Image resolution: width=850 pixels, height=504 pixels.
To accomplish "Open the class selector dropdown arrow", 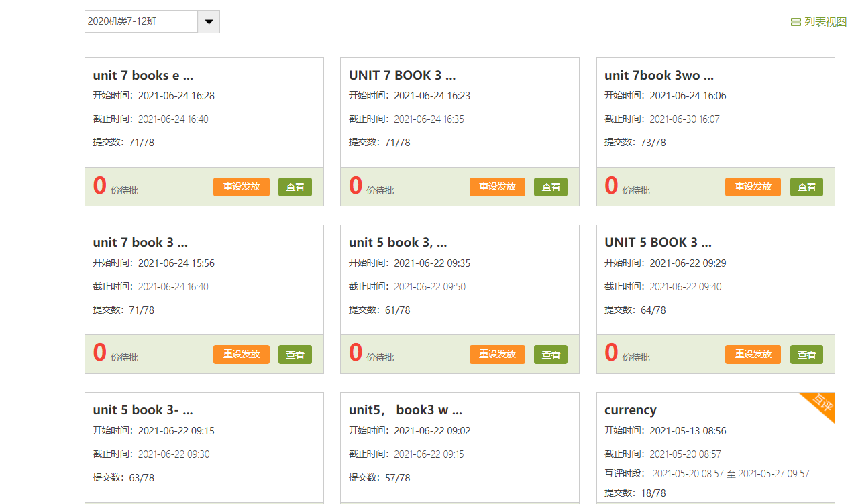I will point(209,21).
